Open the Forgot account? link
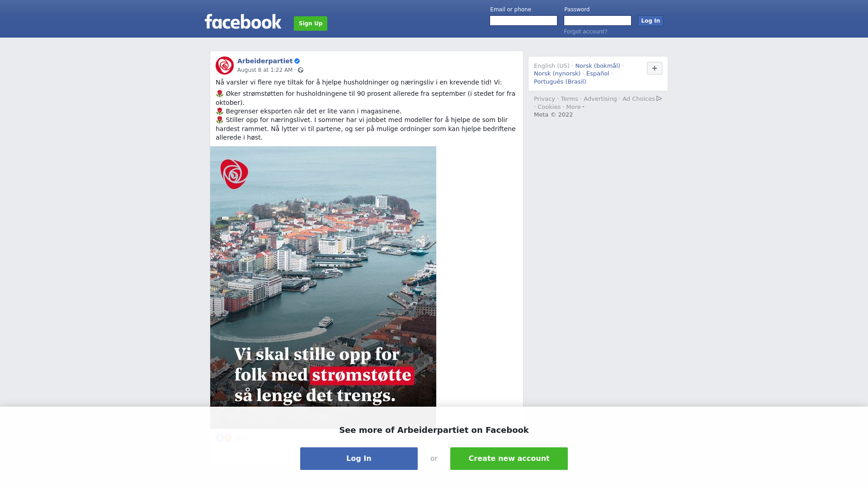Image resolution: width=868 pixels, height=488 pixels. pos(585,32)
